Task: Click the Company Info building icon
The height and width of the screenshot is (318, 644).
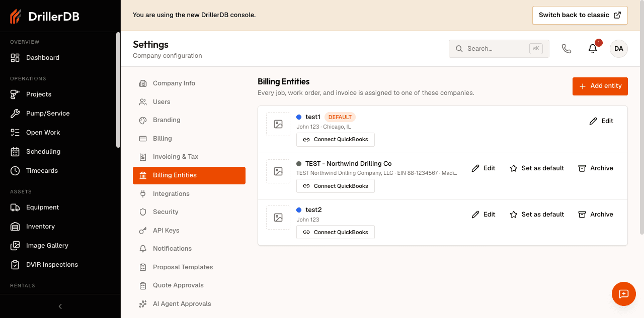Action: [143, 83]
